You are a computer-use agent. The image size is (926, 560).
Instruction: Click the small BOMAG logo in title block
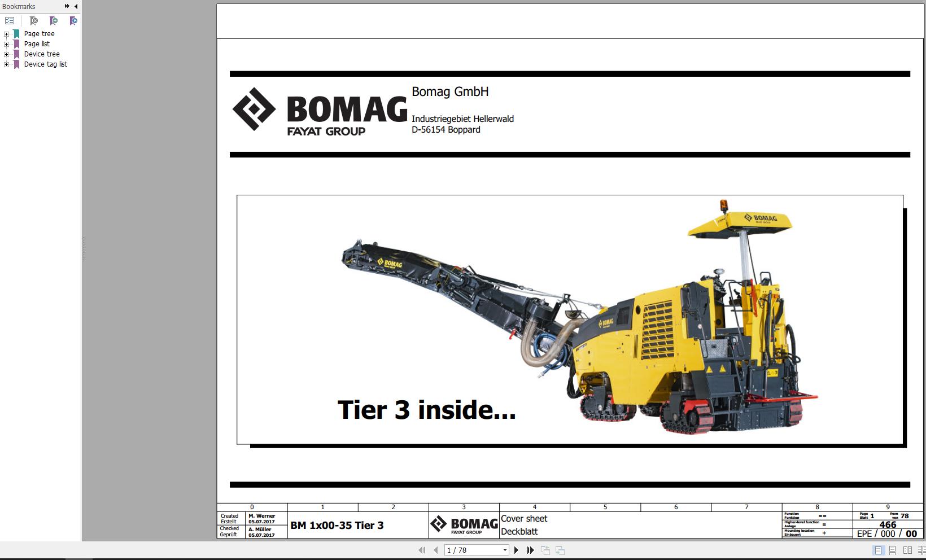pyautogui.click(x=464, y=525)
